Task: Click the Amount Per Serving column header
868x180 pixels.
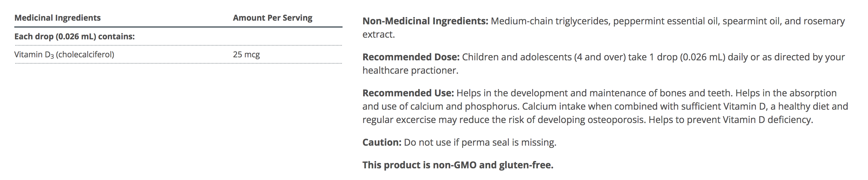Action: click(x=272, y=18)
